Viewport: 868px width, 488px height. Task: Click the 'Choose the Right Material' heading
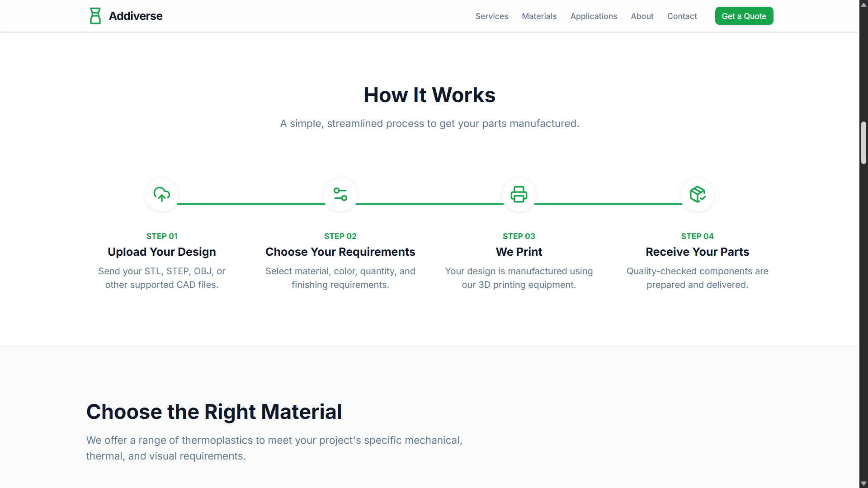(x=214, y=412)
